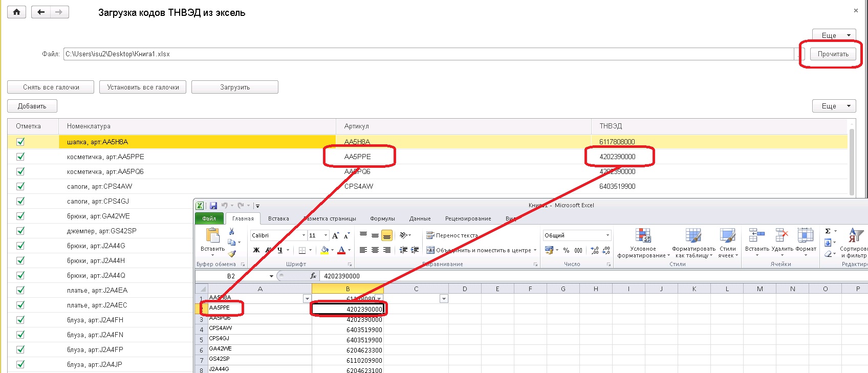Click the Прочитать button
The height and width of the screenshot is (373, 868).
pyautogui.click(x=833, y=54)
